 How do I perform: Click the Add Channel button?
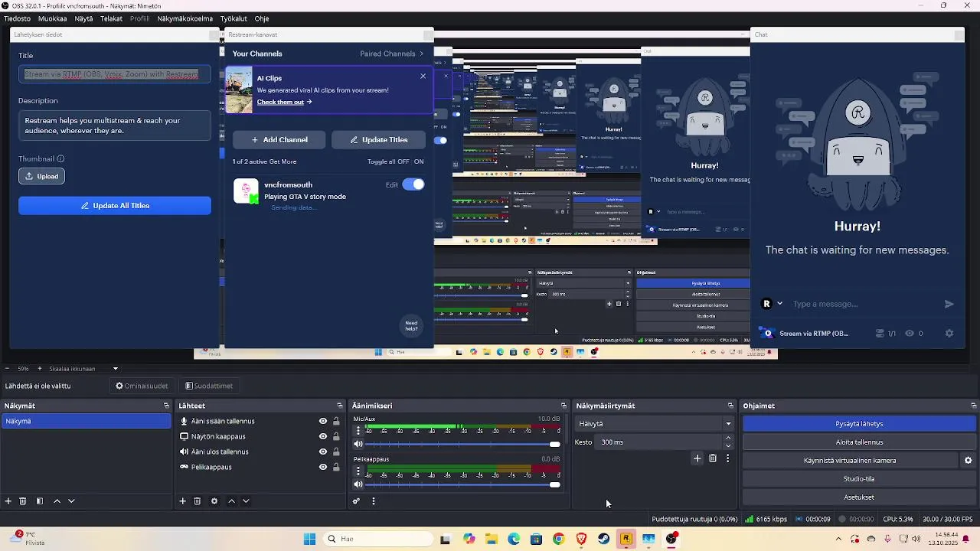279,140
